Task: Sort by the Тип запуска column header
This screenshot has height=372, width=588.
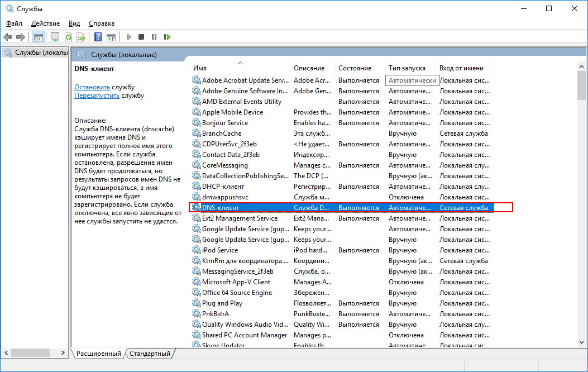Action: tap(407, 68)
